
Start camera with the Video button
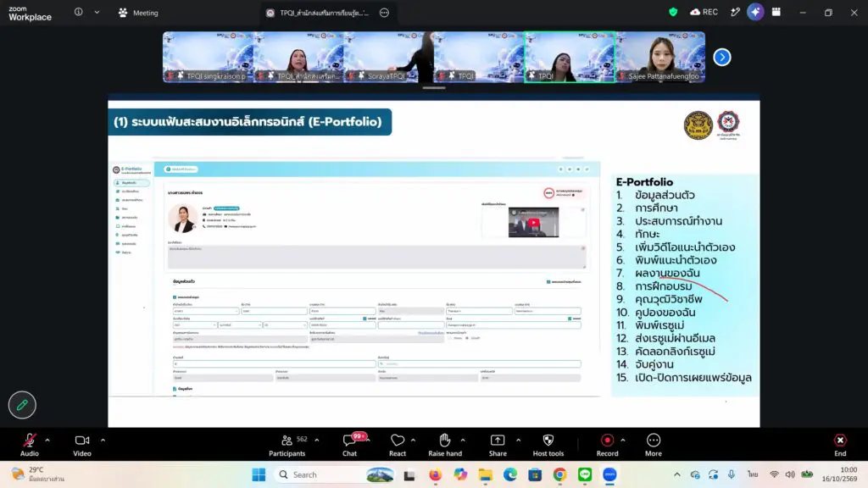82,445
